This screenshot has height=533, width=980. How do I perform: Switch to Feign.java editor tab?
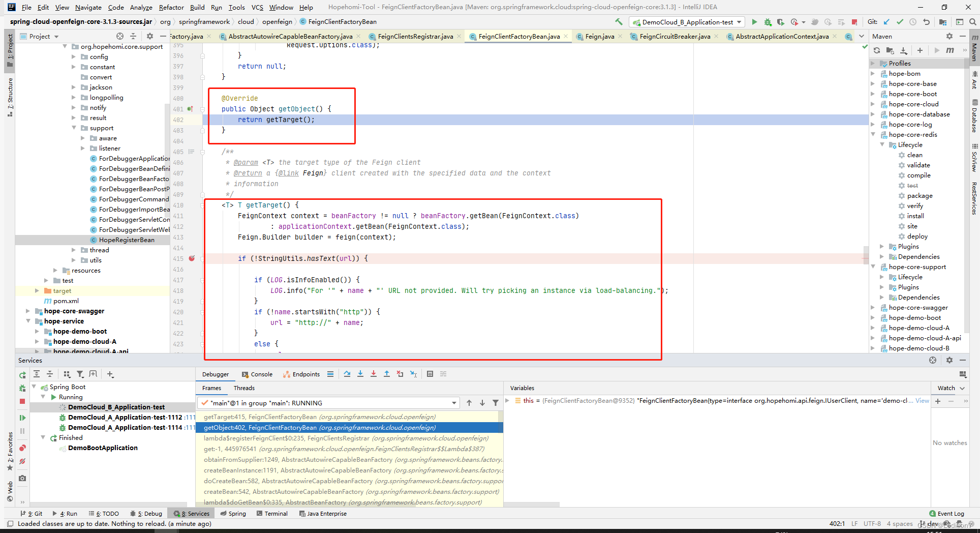[599, 36]
